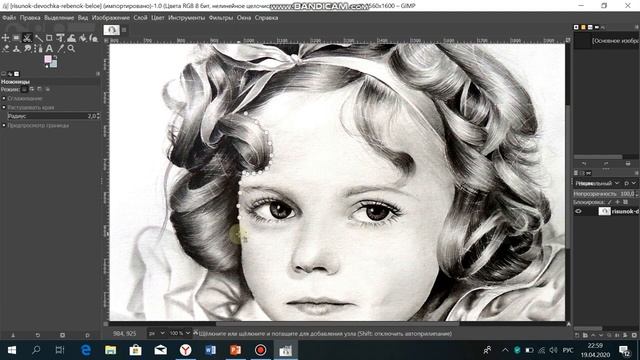Open the Изображение menu
Viewport: 640px width, 360px height.
(111, 18)
